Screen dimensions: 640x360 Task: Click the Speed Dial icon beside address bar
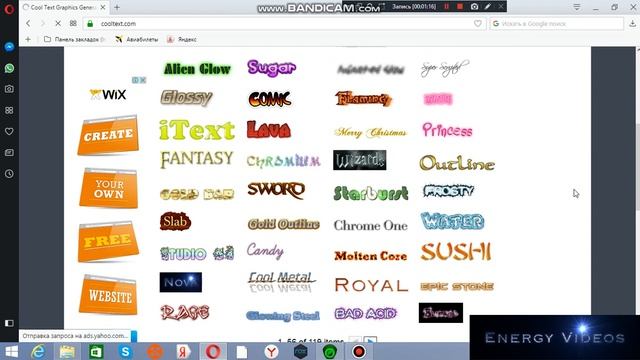73,24
